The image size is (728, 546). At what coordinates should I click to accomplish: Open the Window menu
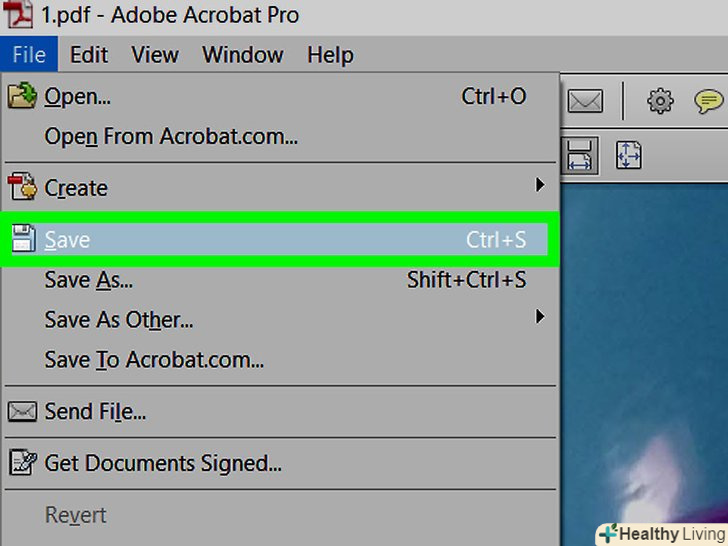(244, 54)
